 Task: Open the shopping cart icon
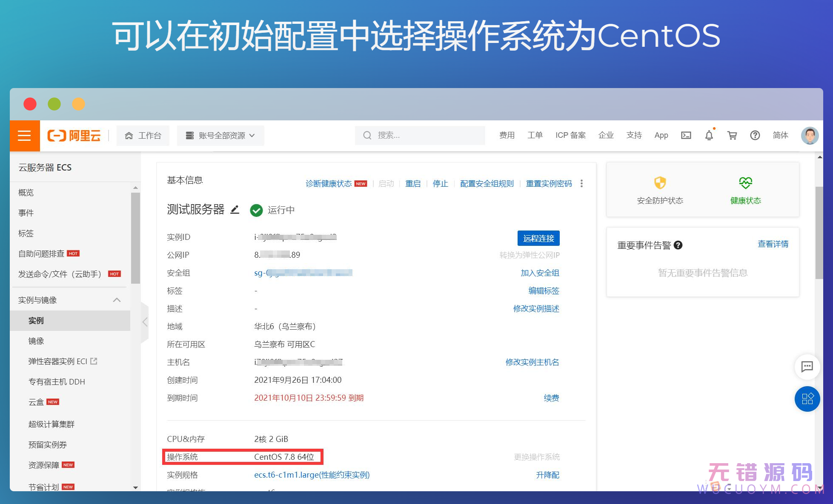pyautogui.click(x=732, y=135)
